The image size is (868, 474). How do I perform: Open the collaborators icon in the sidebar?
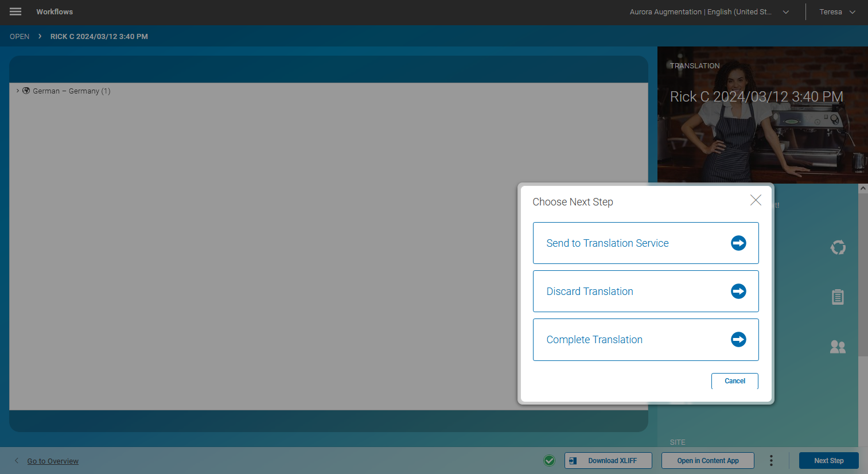[x=838, y=347]
